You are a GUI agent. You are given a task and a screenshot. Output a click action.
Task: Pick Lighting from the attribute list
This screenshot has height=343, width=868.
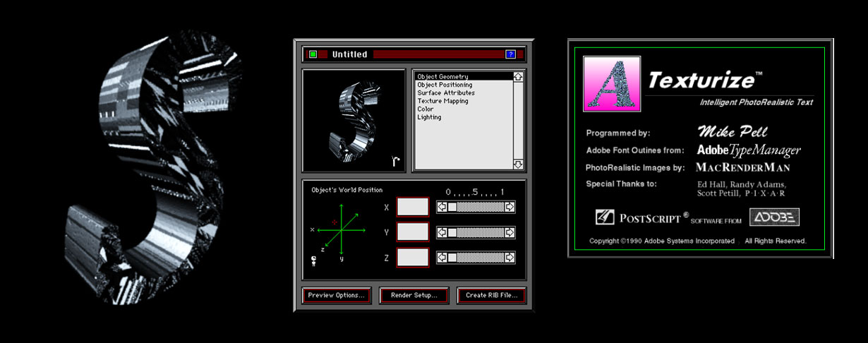click(429, 117)
